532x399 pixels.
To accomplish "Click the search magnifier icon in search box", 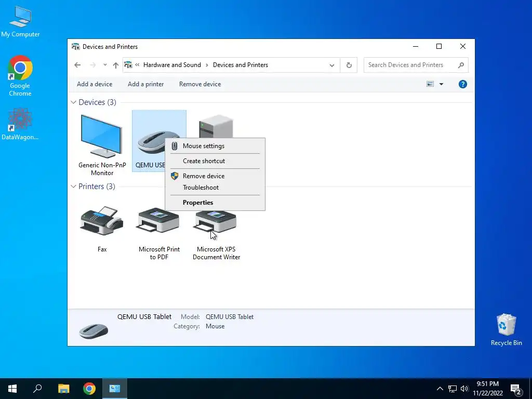I will click(460, 65).
